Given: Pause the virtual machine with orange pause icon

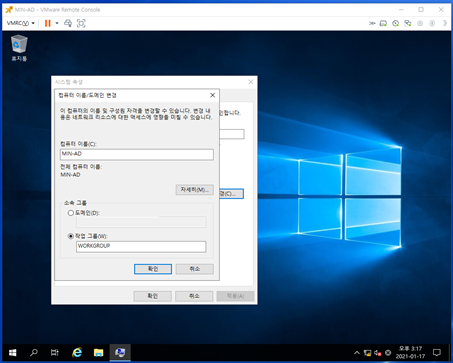Looking at the screenshot, I should tap(48, 23).
